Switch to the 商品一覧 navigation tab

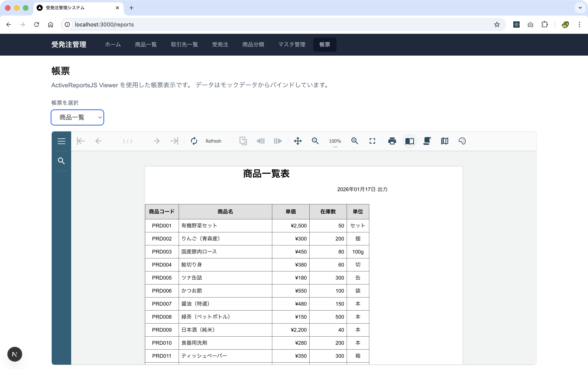146,45
